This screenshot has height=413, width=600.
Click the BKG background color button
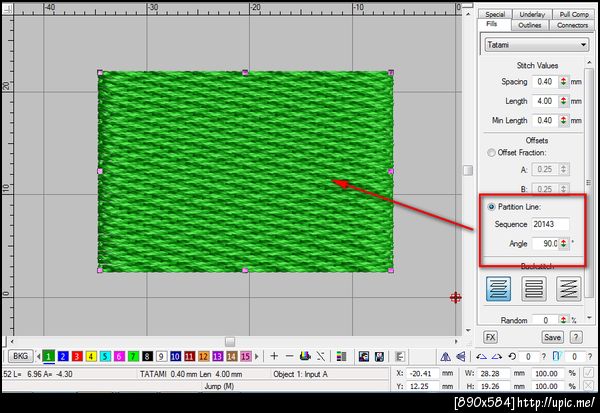(20, 356)
